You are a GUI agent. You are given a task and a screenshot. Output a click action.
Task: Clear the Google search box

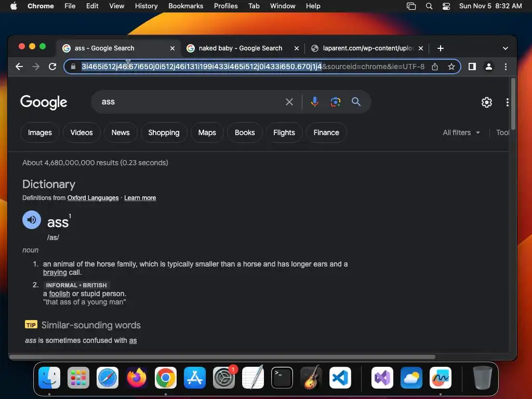[289, 102]
